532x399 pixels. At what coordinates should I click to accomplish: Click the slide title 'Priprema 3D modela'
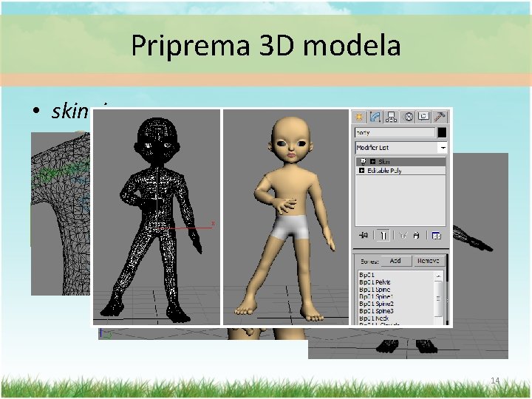pyautogui.click(x=266, y=46)
